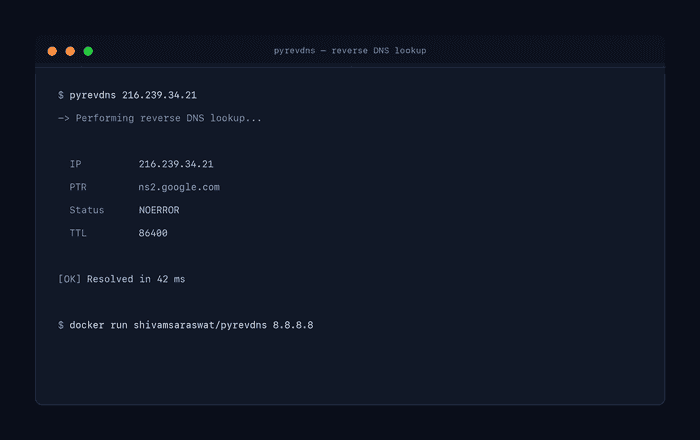Click the 'PTR' field label
Viewport: 700px width, 440px height.
[78, 187]
